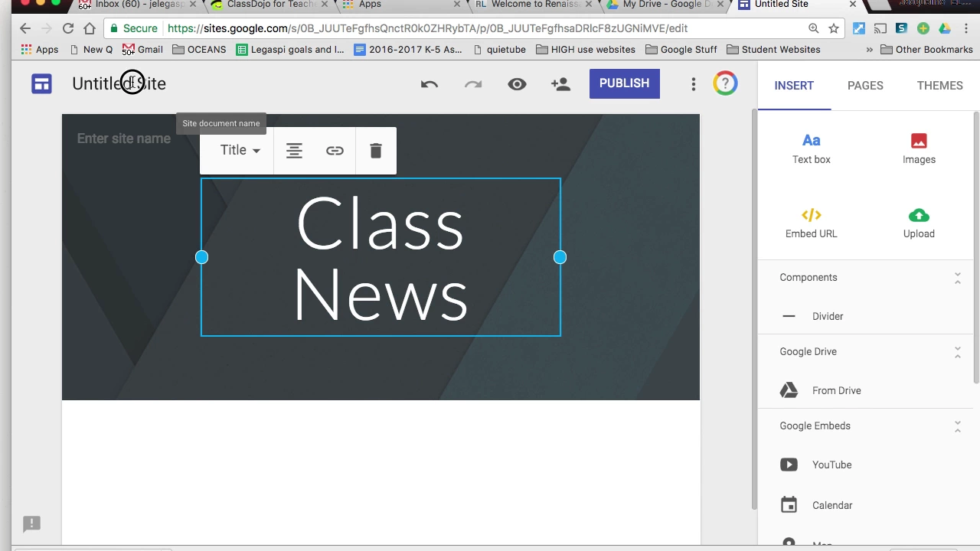
Task: Open the quietube bookmark
Action: [x=499, y=50]
